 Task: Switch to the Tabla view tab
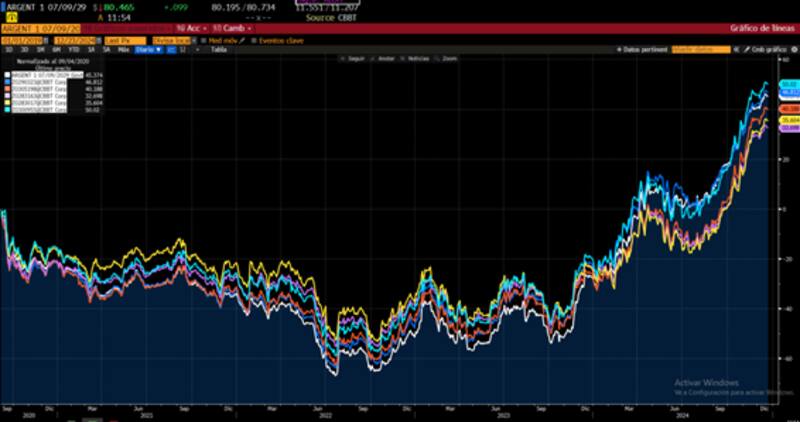(x=217, y=48)
